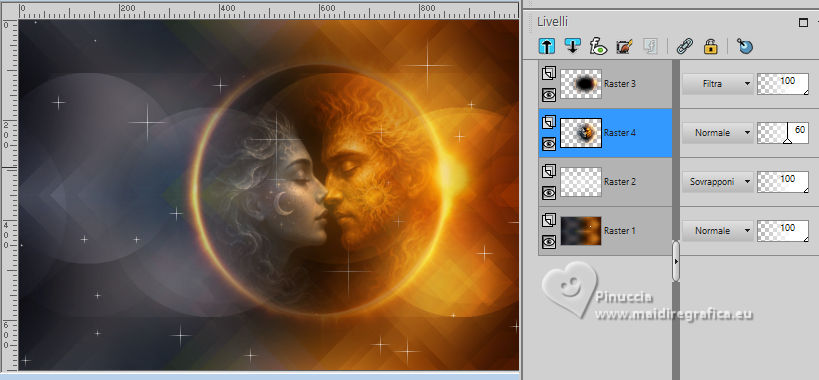This screenshot has width=819, height=380.
Task: Click the Raster 4 layer type icon
Action: (548, 122)
